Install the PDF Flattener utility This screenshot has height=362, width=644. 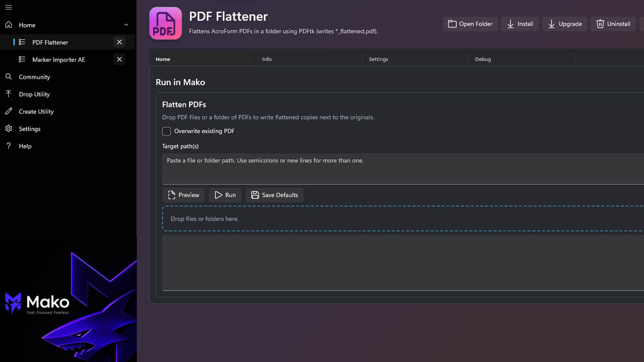click(520, 24)
